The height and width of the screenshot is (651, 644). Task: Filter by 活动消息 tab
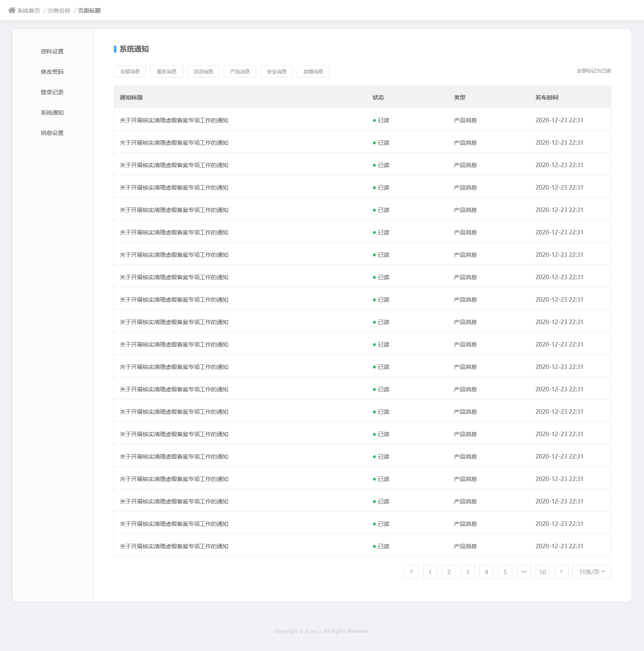(x=203, y=71)
